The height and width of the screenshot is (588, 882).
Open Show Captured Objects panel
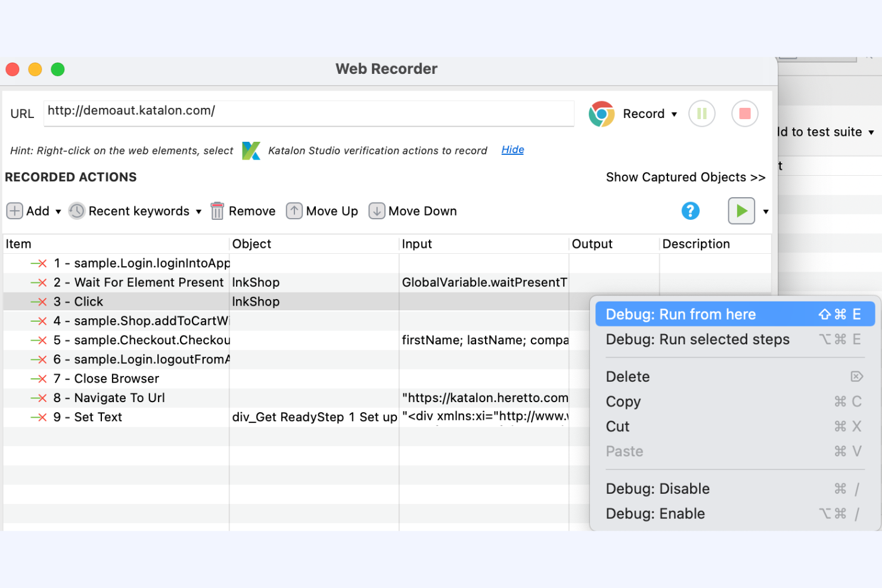click(x=685, y=177)
